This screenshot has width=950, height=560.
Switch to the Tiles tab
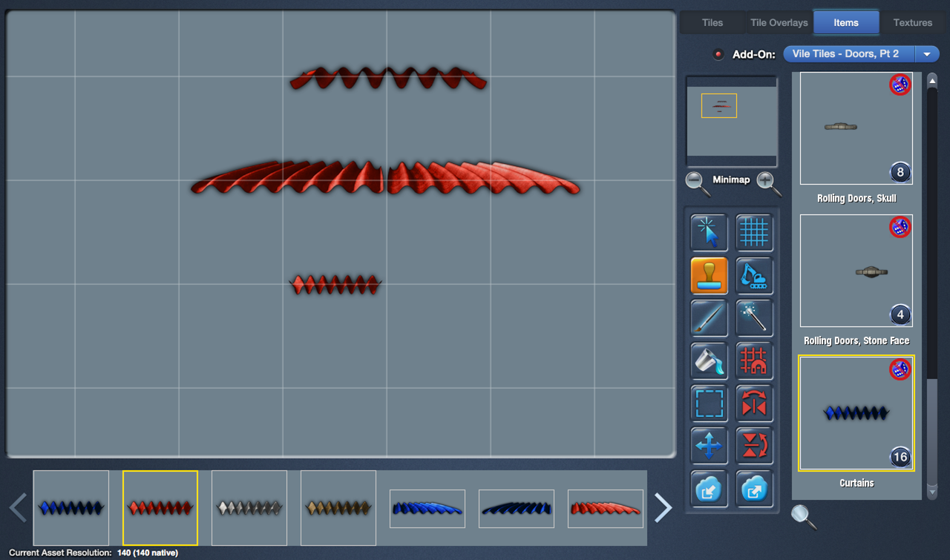tap(712, 22)
